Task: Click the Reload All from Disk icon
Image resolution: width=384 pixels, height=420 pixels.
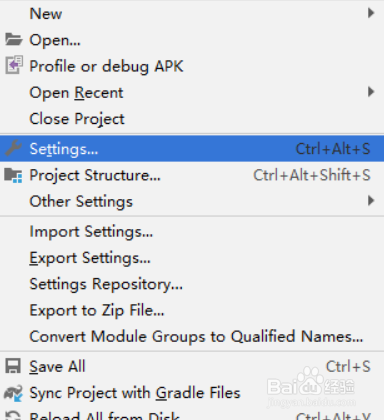Action: click(13, 415)
